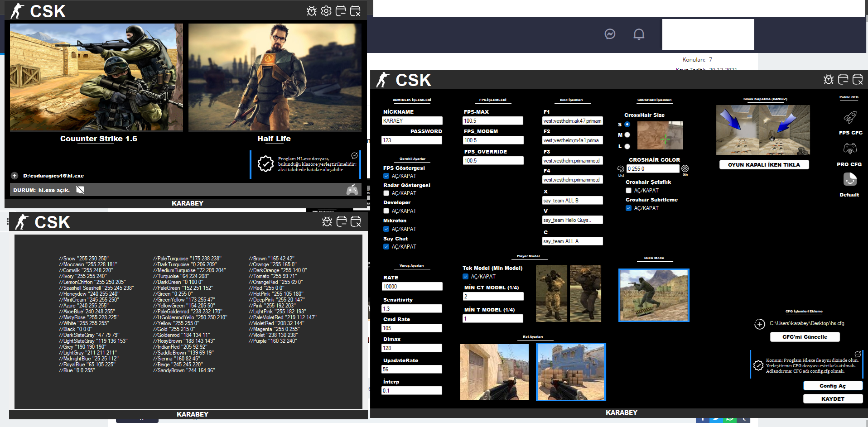This screenshot has width=868, height=427.
Task: Click the FPS_MODEM input field
Action: point(493,140)
